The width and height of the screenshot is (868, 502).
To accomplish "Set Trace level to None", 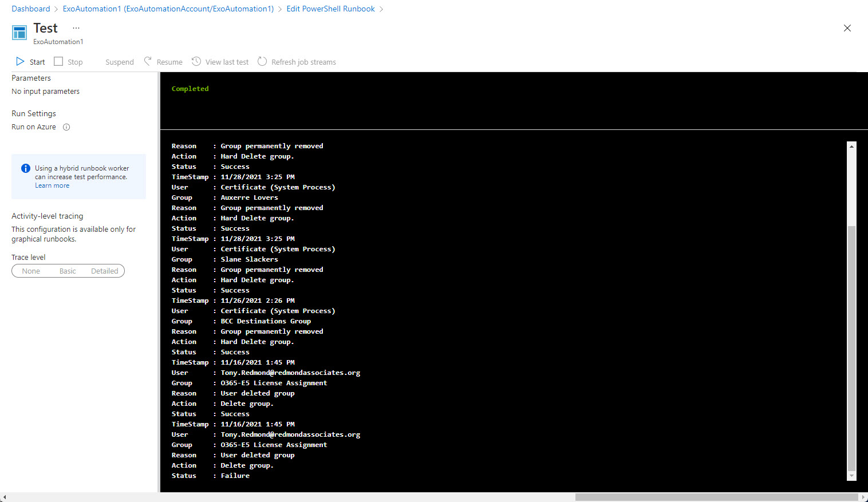I will (x=31, y=271).
